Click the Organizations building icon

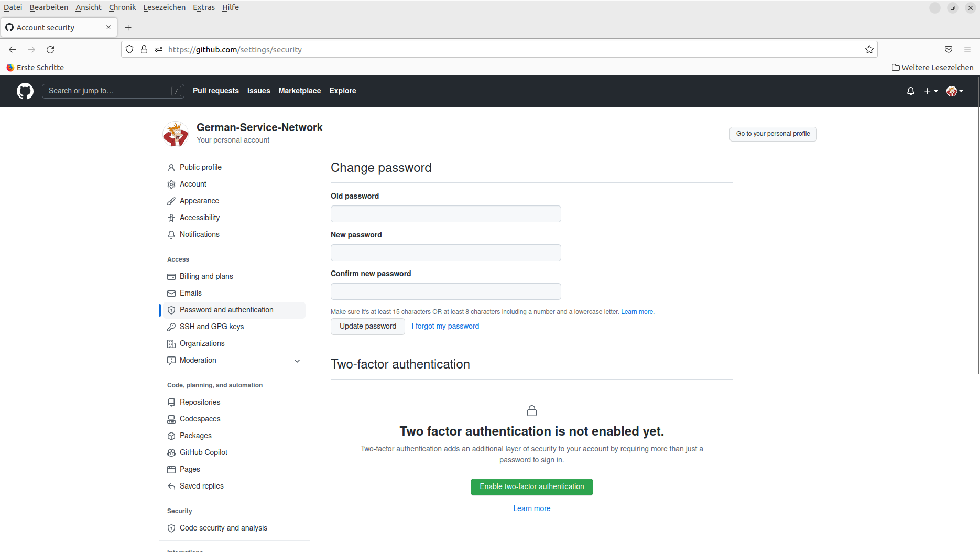coord(171,344)
